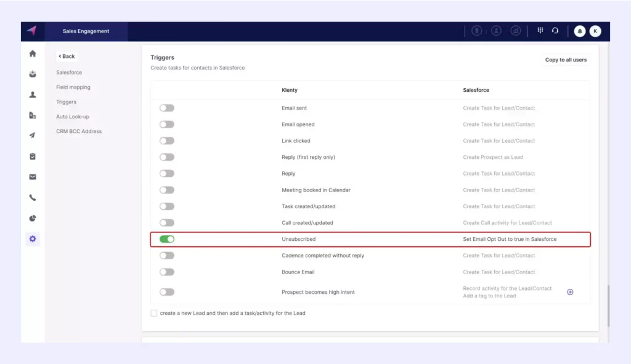The height and width of the screenshot is (364, 631).
Task: Click the person circle icon in header
Action: point(496,31)
